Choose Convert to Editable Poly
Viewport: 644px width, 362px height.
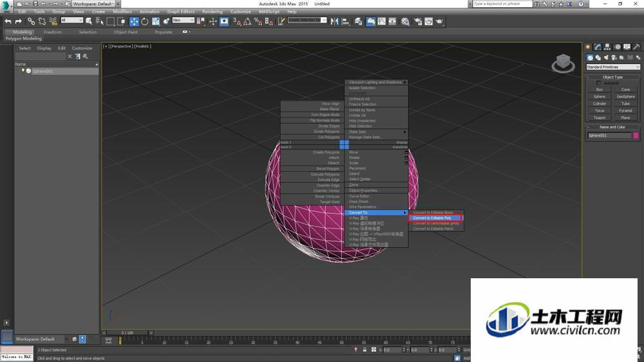tap(435, 218)
